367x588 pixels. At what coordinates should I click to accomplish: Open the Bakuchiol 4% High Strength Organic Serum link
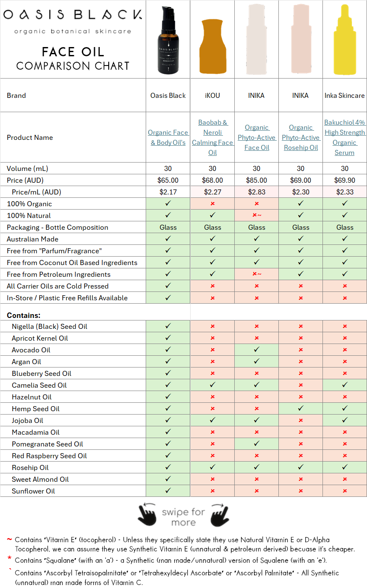(344, 137)
